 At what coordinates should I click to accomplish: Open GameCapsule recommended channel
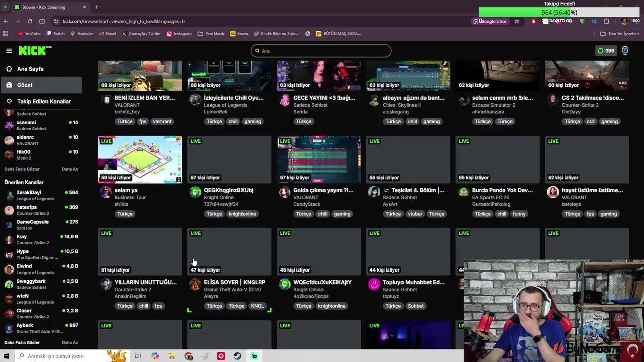41,225
